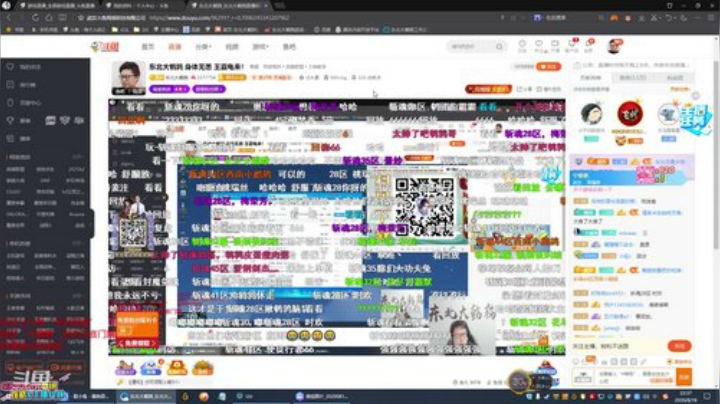Click the page vertical scrollbar

(x=716, y=156)
